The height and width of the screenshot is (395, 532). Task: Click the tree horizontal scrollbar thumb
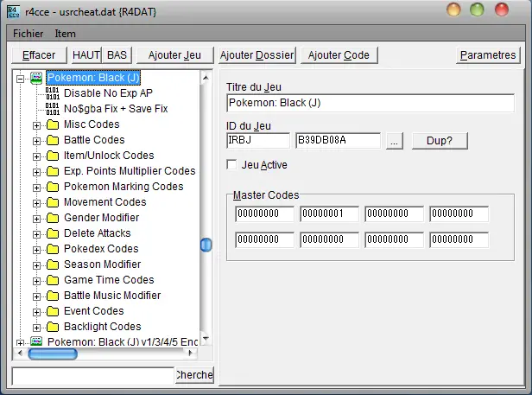[x=53, y=354]
